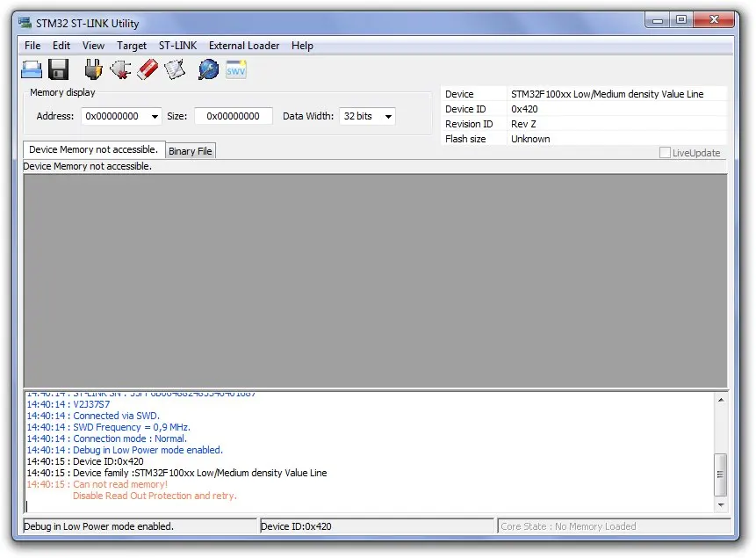The width and height of the screenshot is (756, 558).
Task: Click log line starting 'Device family :STM32F100xx'
Action: [x=176, y=473]
